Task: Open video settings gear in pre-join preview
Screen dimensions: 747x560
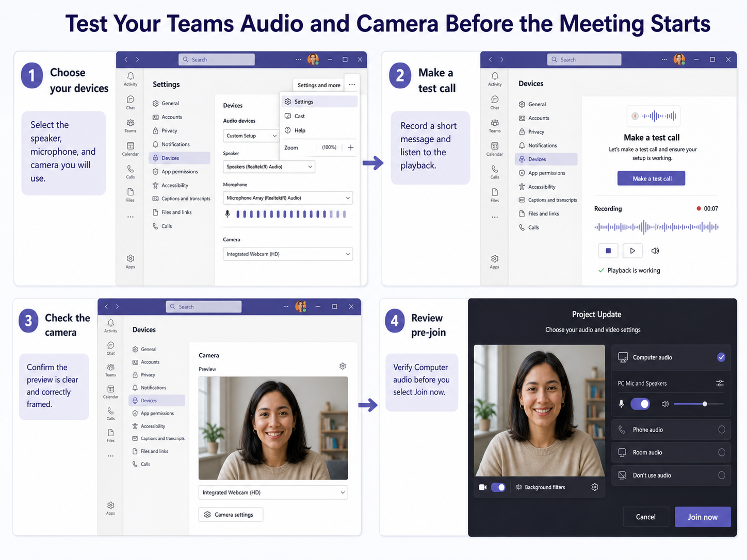Action: click(595, 487)
